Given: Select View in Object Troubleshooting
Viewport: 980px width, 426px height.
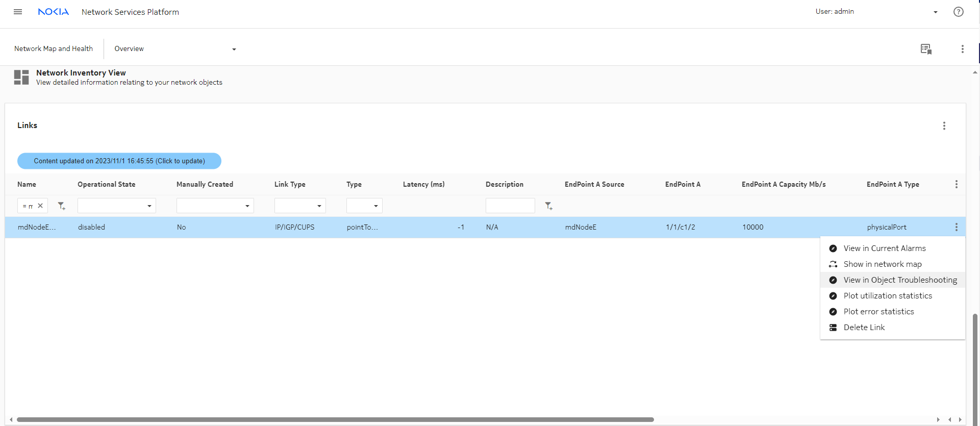Looking at the screenshot, I should (x=900, y=280).
